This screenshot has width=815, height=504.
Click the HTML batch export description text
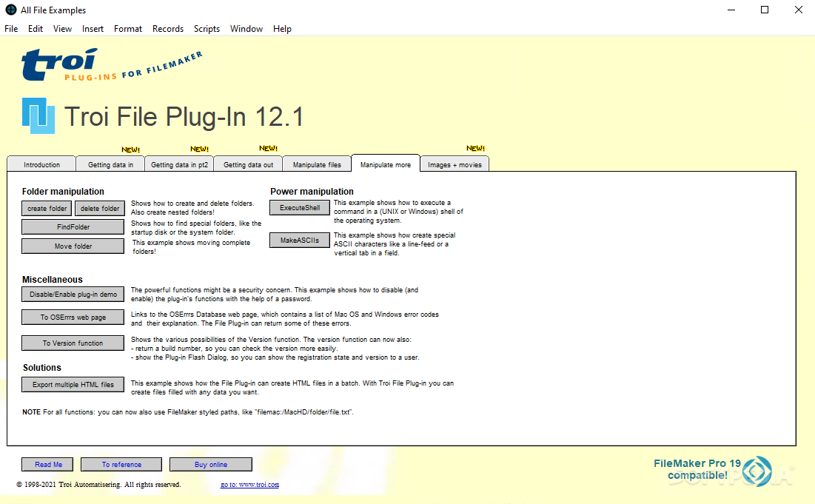pos(292,388)
